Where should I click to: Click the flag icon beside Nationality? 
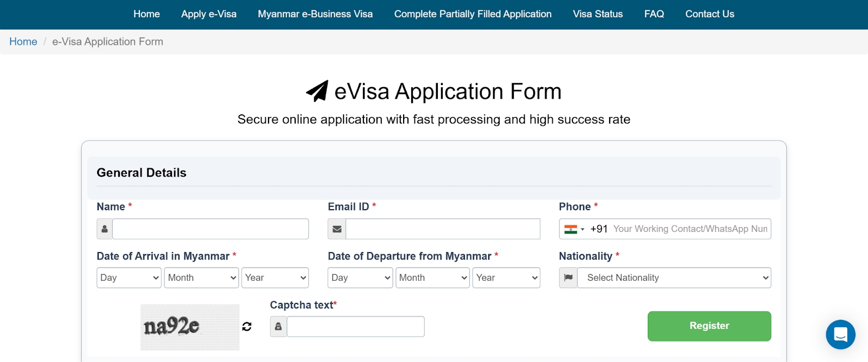(568, 278)
